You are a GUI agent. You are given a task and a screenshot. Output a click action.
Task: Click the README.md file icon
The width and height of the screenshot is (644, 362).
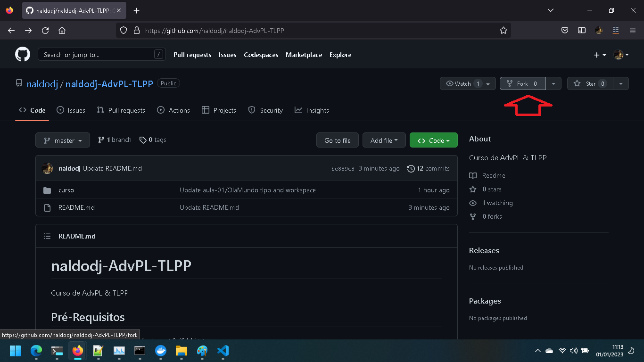pyautogui.click(x=47, y=207)
